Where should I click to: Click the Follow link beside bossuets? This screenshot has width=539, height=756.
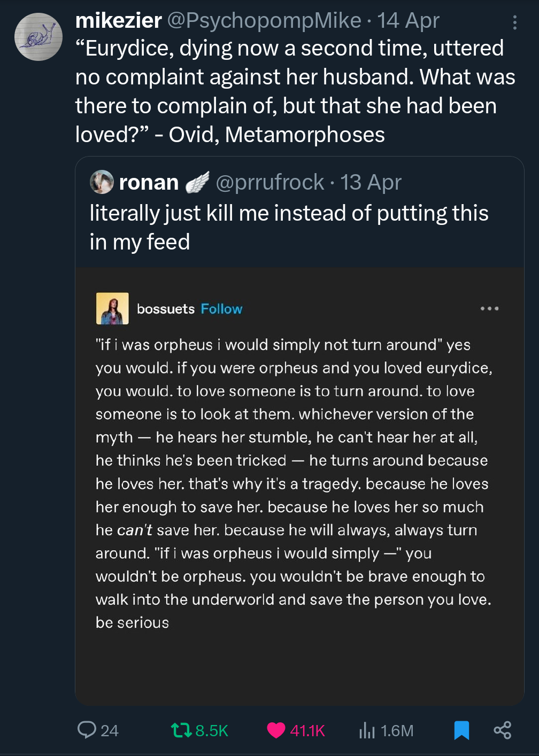(x=221, y=309)
